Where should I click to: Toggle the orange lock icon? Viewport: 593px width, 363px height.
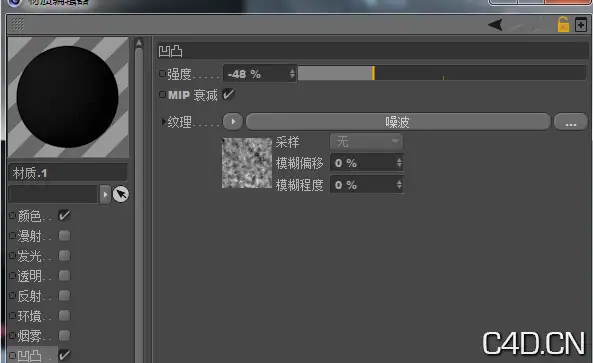click(x=563, y=25)
